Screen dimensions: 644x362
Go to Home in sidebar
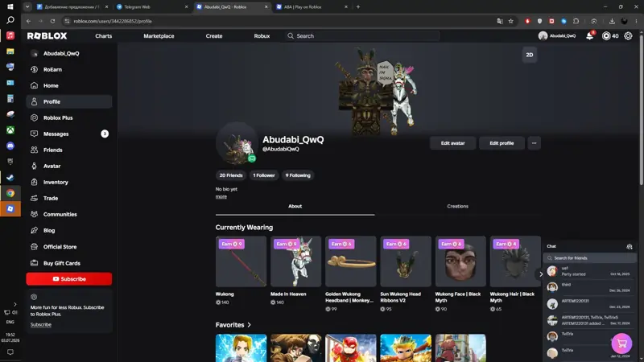(69, 86)
